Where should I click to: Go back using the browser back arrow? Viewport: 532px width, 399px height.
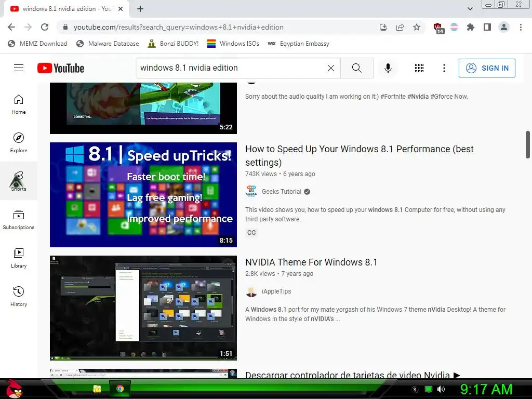click(x=11, y=27)
